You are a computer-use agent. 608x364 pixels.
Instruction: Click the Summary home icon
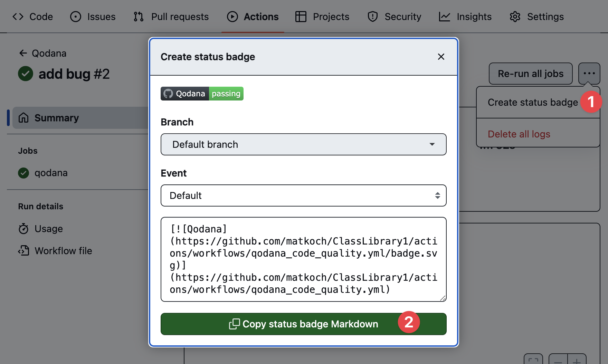pyautogui.click(x=23, y=118)
